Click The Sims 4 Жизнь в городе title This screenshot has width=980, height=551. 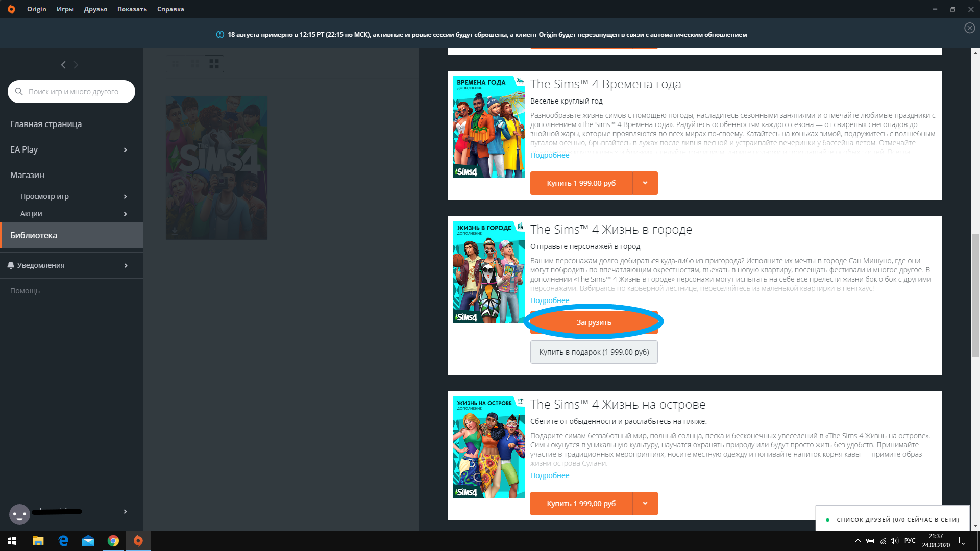coord(611,230)
